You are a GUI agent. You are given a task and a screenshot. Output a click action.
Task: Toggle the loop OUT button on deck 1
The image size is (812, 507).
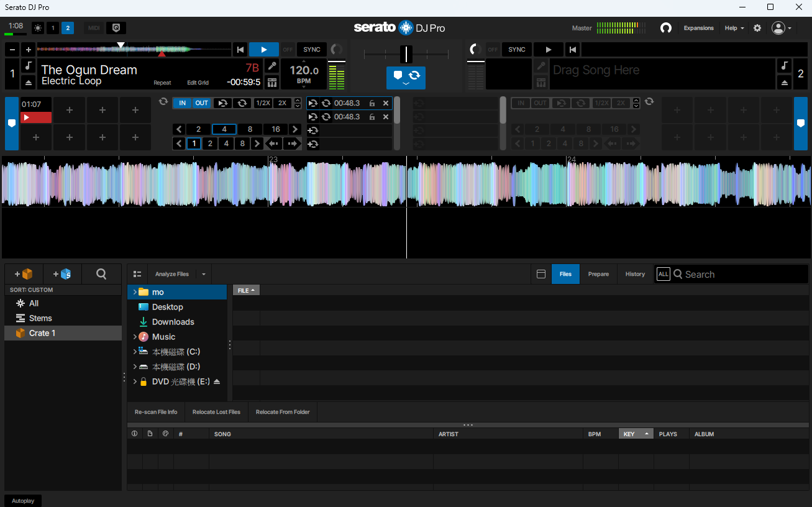(x=202, y=103)
